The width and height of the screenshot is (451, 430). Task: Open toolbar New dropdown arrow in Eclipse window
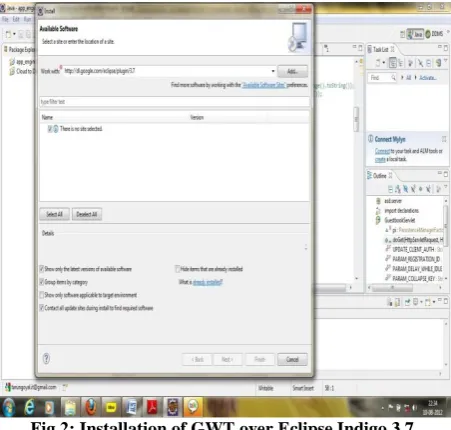[x=14, y=34]
